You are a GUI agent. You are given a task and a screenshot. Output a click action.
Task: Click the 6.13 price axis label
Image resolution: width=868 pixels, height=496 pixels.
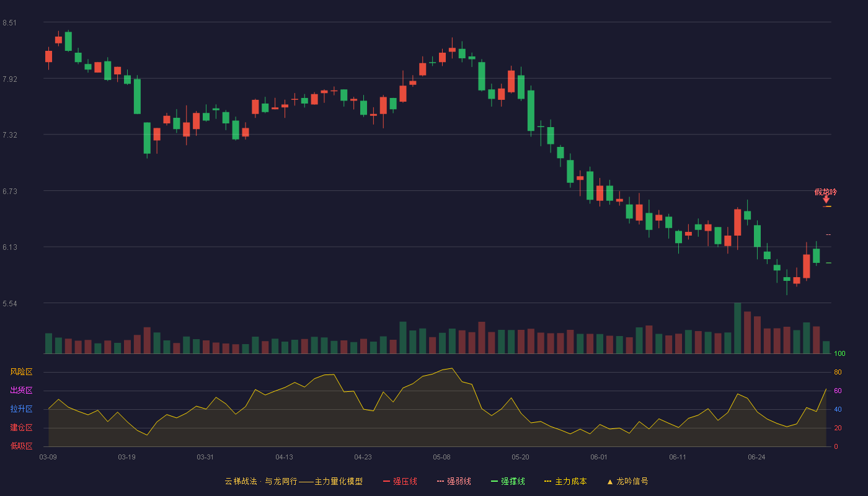click(x=9, y=247)
